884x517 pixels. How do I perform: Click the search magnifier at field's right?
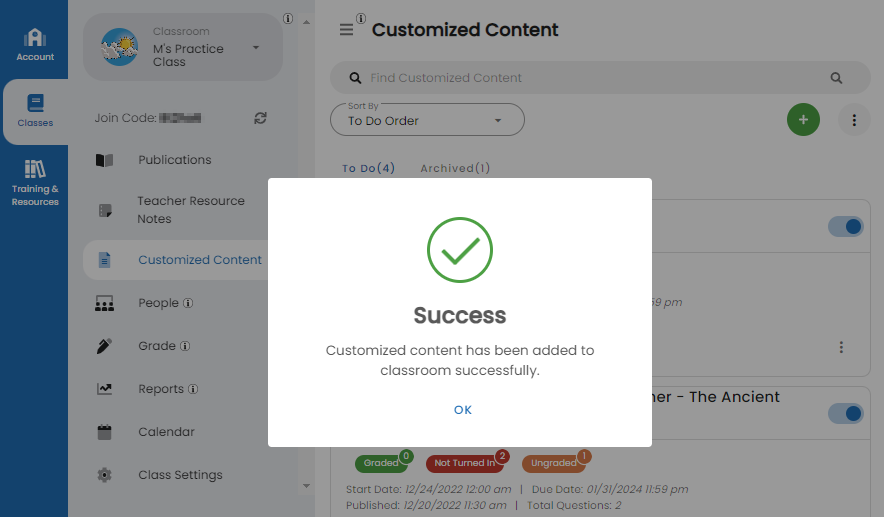(836, 78)
